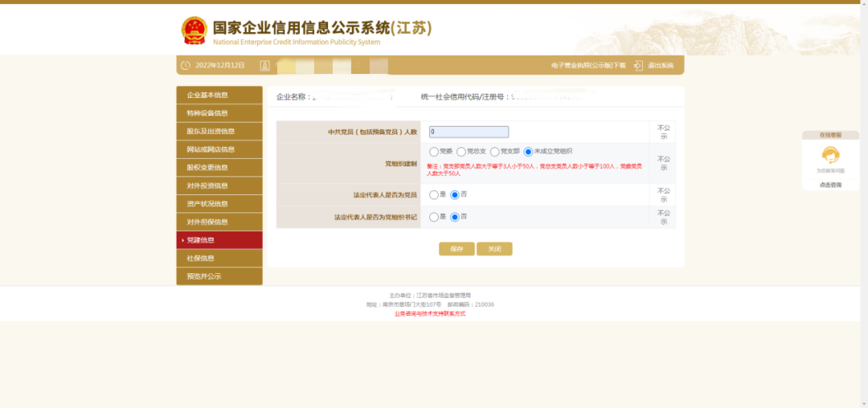The image size is (868, 408).
Task: Click the user profile icon in top bar
Action: 264,65
